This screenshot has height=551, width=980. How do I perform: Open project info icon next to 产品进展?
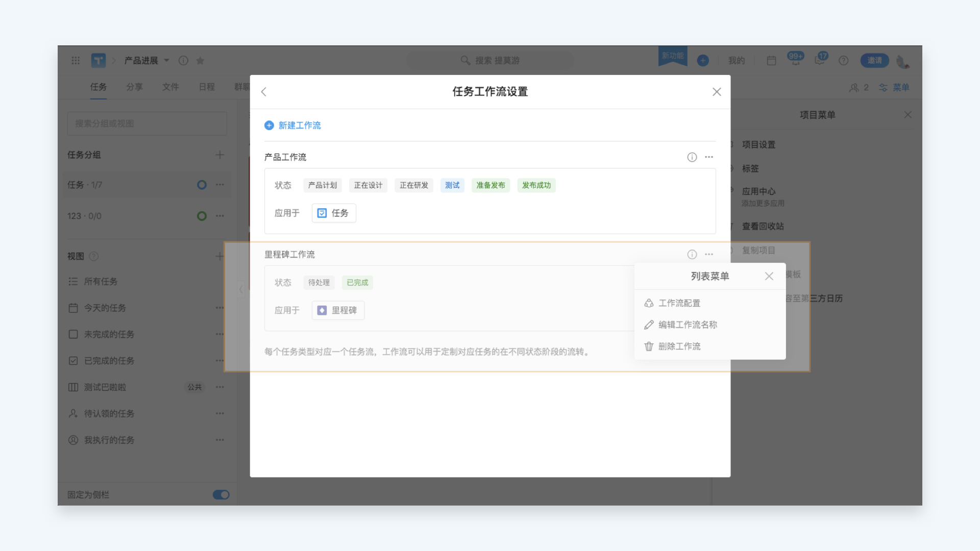point(183,60)
